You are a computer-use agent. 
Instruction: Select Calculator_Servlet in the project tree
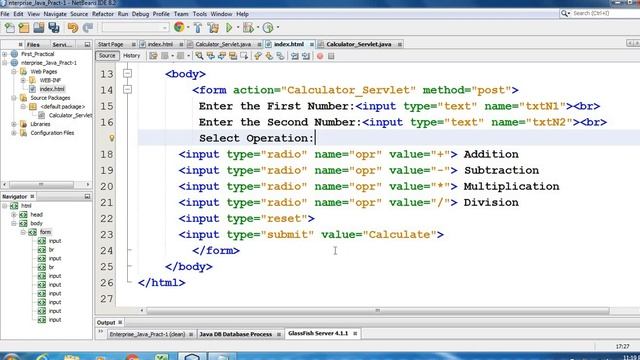pos(70,116)
